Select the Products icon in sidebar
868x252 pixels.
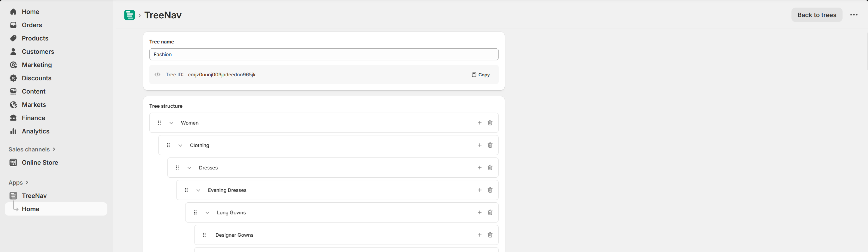pos(13,38)
